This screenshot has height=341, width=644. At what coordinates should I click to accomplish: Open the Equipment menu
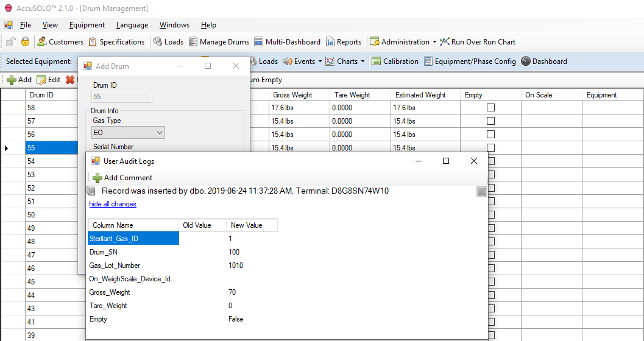(87, 25)
